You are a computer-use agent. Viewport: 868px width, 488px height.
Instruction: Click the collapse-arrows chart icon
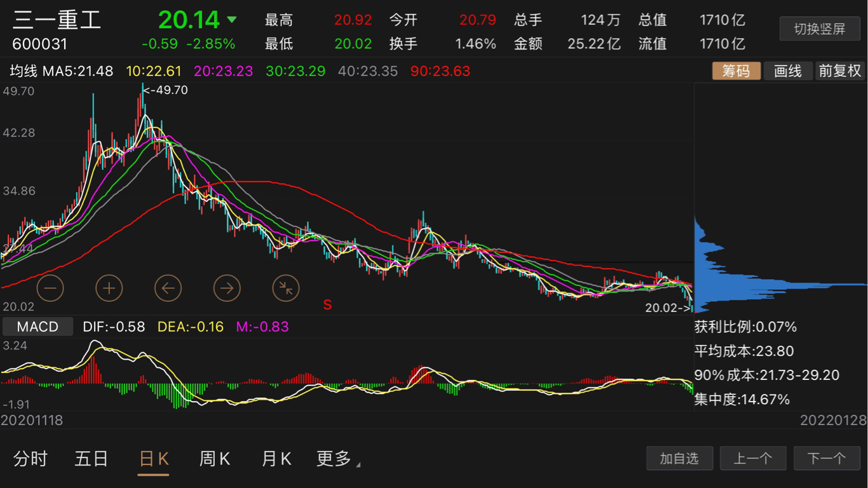click(286, 288)
